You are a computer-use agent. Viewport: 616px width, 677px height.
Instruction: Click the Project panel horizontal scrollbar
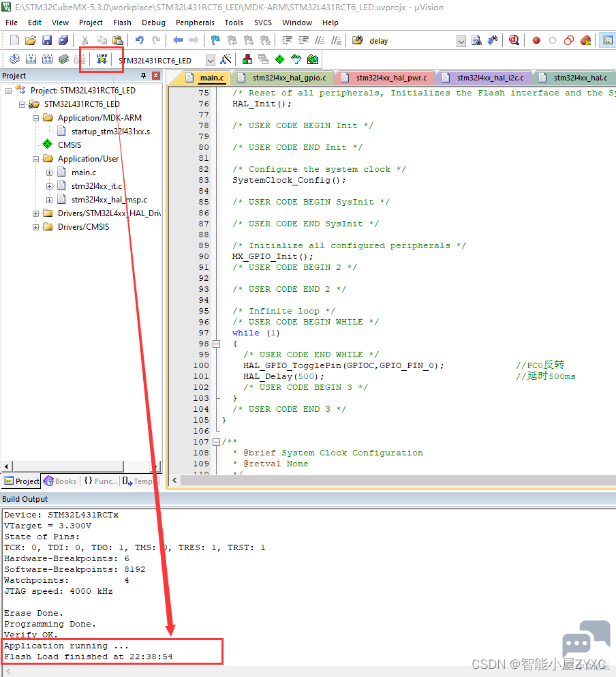[82, 466]
